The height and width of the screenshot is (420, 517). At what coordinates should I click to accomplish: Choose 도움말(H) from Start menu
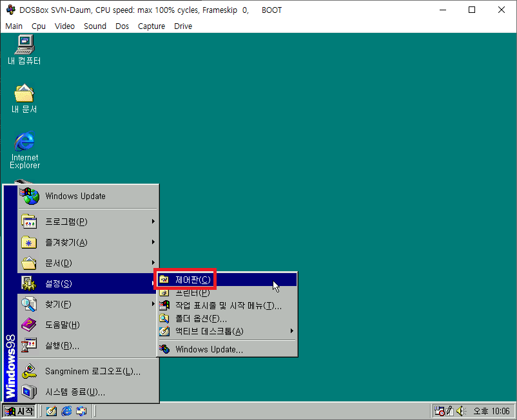pyautogui.click(x=88, y=325)
